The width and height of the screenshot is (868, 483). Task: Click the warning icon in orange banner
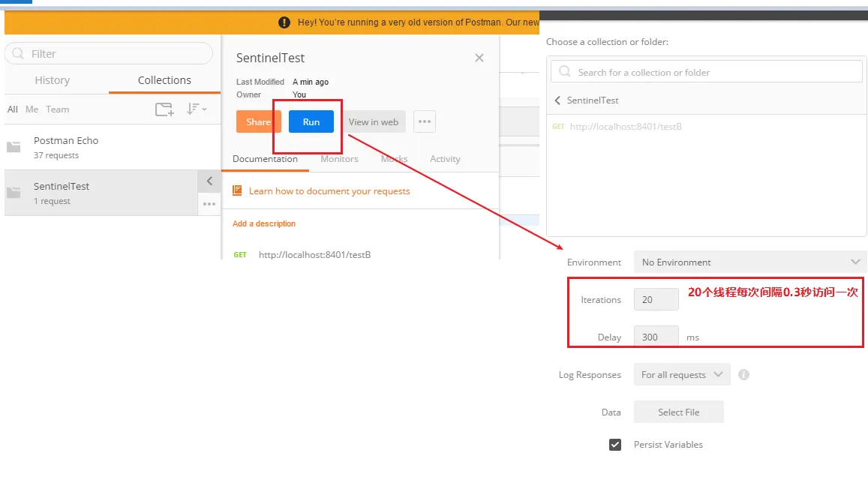click(x=284, y=22)
